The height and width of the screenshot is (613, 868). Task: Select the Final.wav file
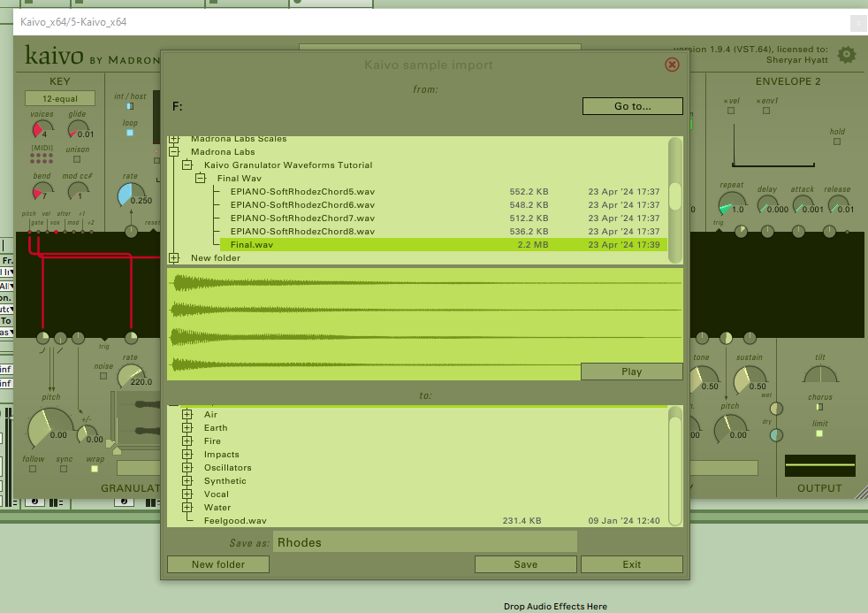click(x=444, y=245)
